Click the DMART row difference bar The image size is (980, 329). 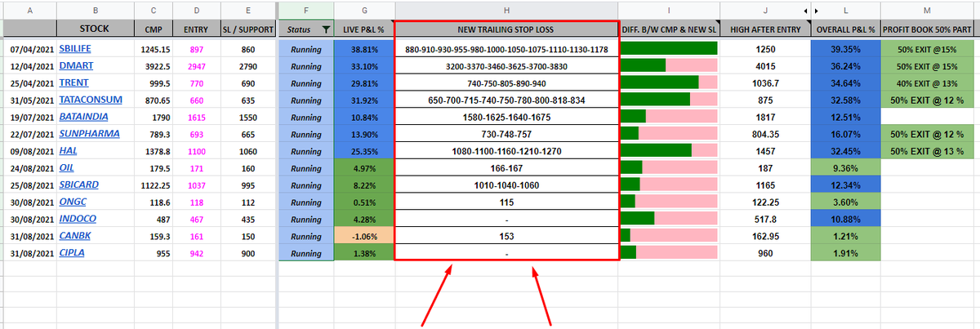point(669,66)
